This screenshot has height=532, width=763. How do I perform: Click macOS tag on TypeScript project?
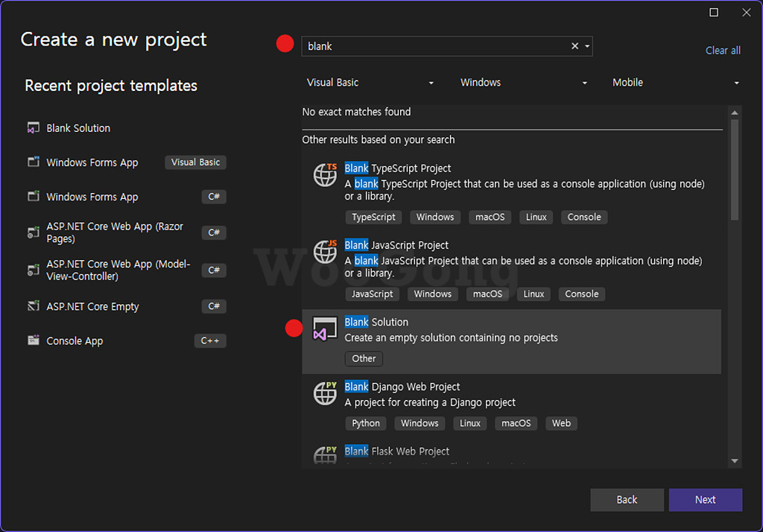click(490, 217)
